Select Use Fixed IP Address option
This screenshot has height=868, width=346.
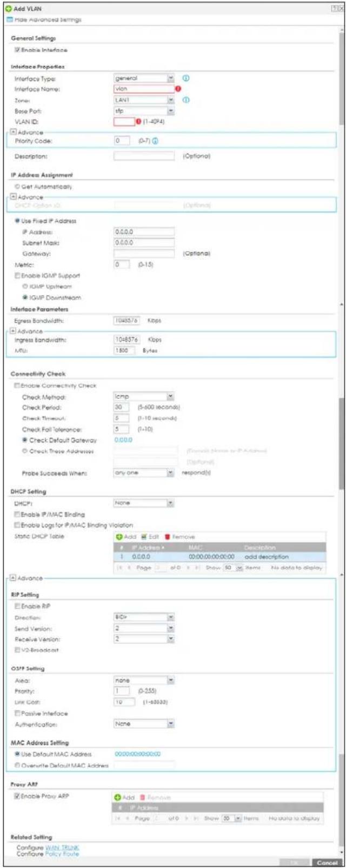tap(17, 221)
